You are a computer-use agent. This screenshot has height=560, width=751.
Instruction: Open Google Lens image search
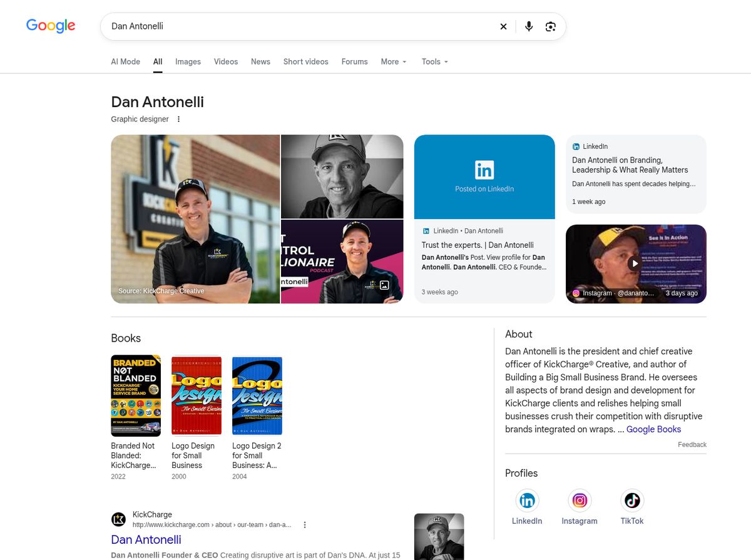pos(551,26)
